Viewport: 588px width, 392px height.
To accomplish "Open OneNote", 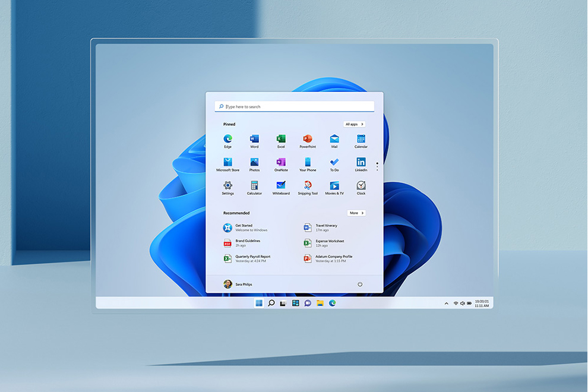I will pyautogui.click(x=281, y=165).
